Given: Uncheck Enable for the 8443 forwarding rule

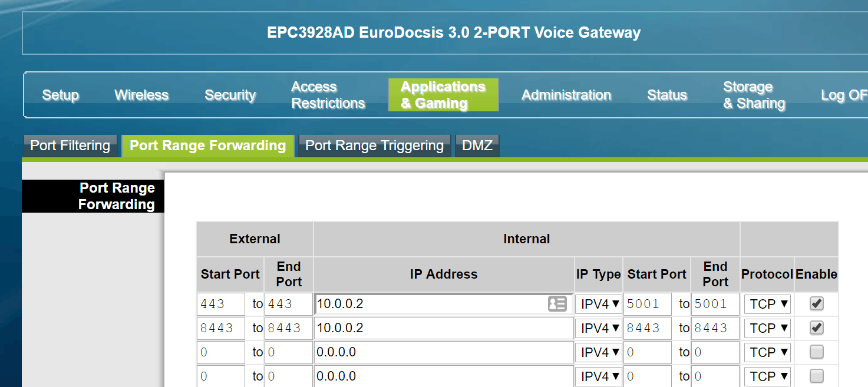Looking at the screenshot, I should click(816, 328).
